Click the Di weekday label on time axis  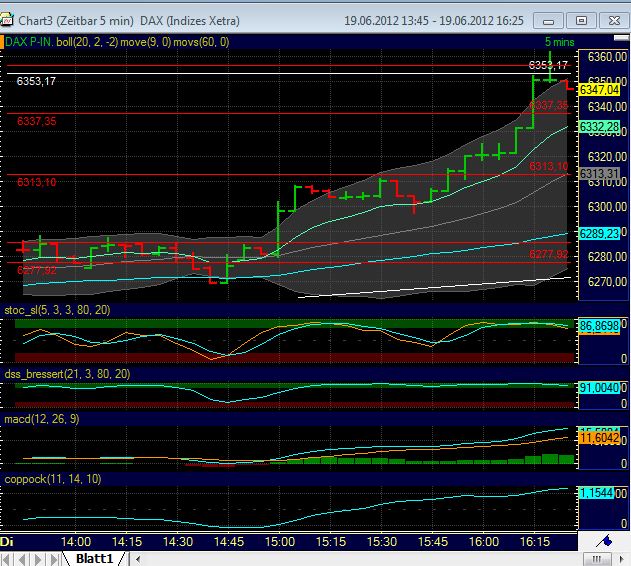[7, 541]
